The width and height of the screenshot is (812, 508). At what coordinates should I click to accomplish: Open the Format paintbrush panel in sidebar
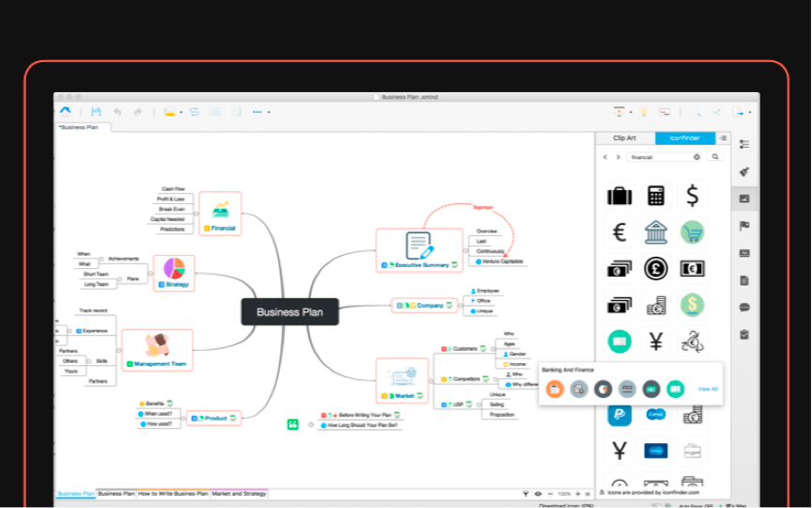pos(744,171)
